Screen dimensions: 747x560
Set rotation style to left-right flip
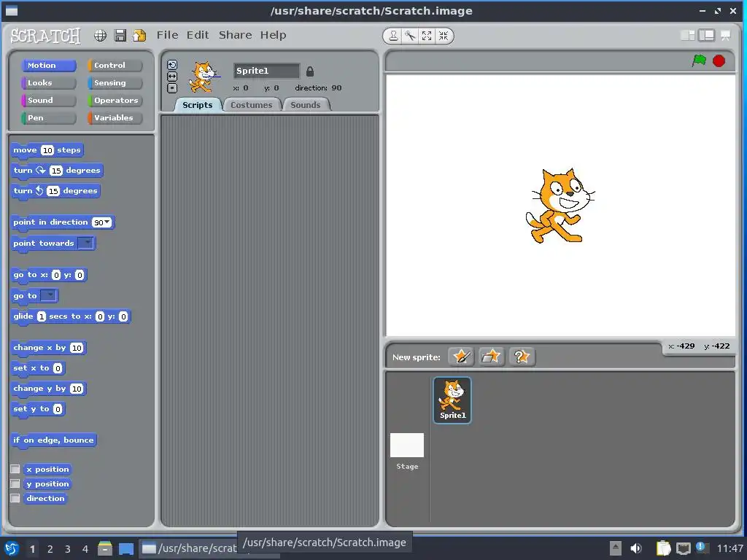coord(172,76)
